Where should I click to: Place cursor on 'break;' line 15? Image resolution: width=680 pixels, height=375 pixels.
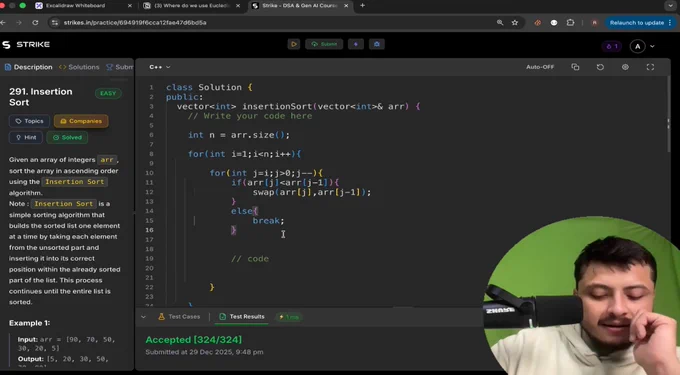[268, 221]
